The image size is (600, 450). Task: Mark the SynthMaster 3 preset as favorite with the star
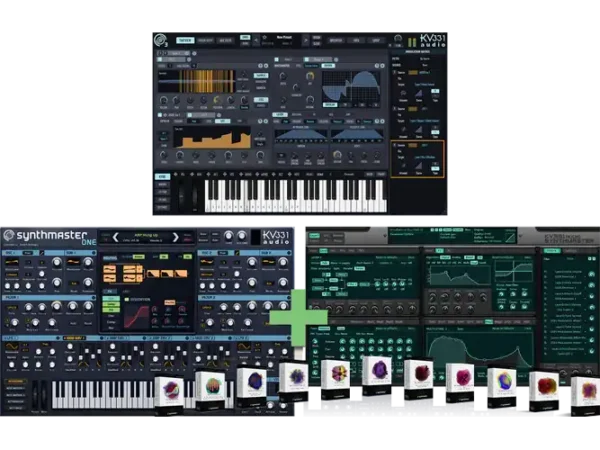[264, 38]
